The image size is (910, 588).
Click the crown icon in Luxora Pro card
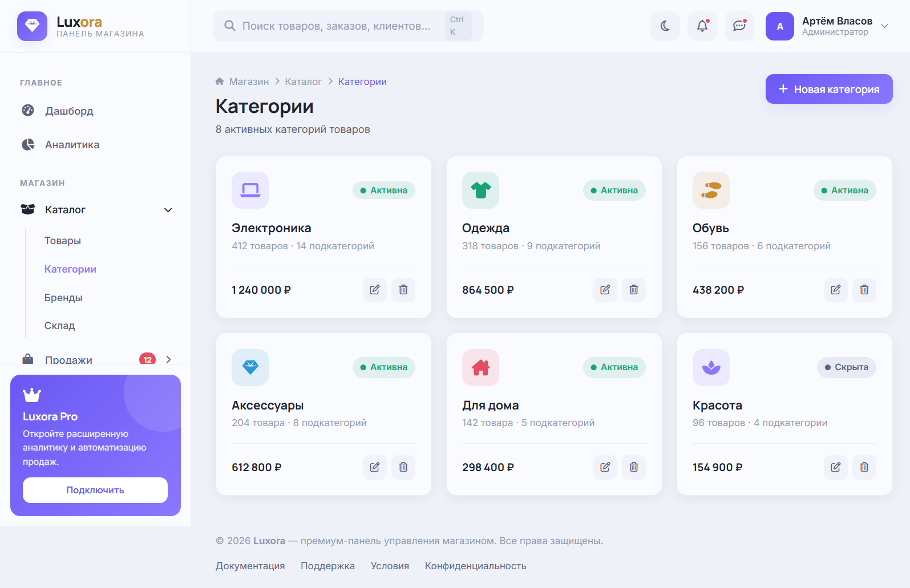[32, 395]
